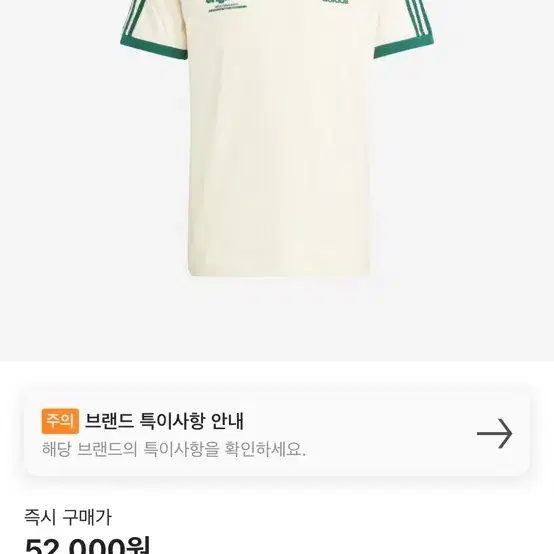Tap 해당 브랜드의 특이사항을 확인하세요 description text
554x554 pixels.
coord(174,449)
